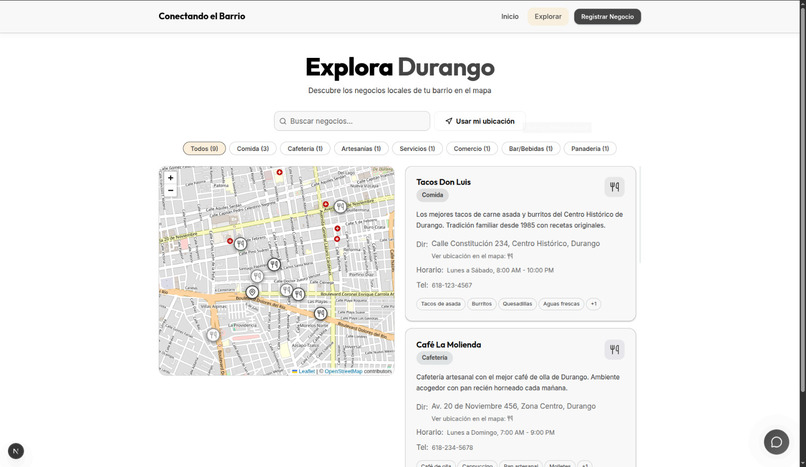Click the Comida category badge
Viewport: 806px width, 467px height.
click(x=432, y=195)
